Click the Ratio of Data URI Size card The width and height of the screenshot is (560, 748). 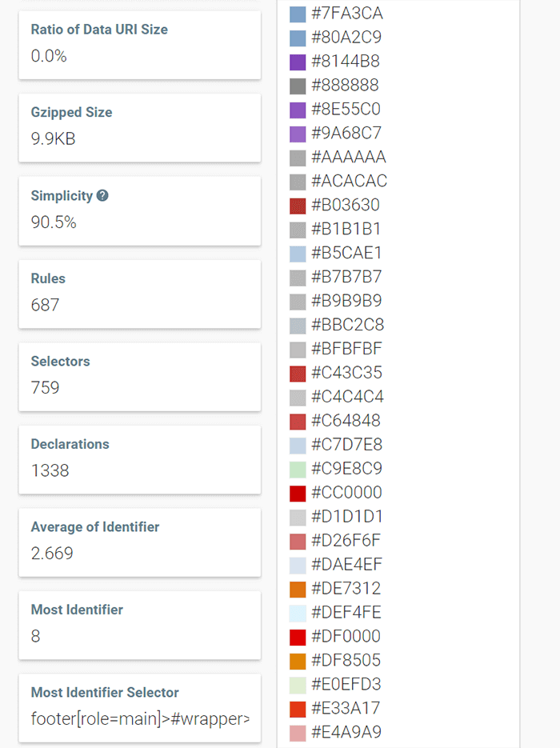[139, 44]
